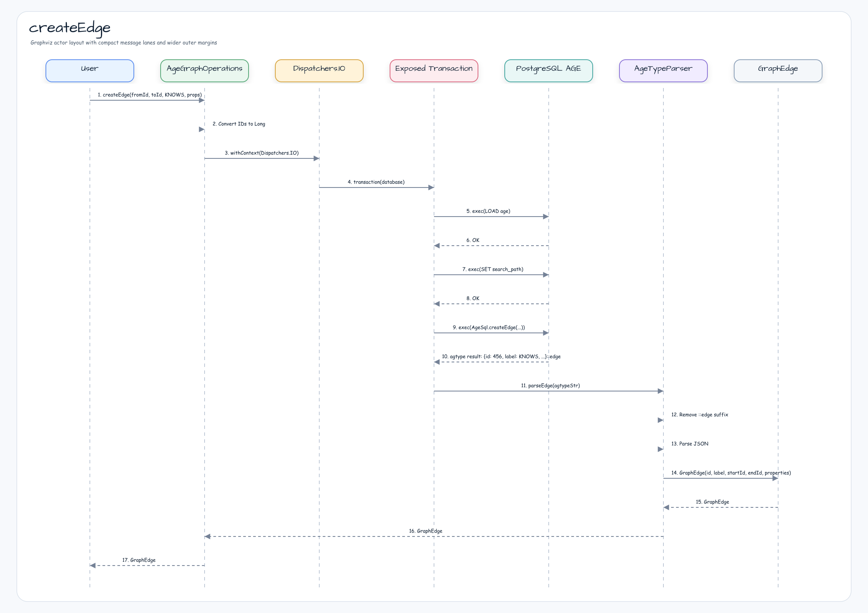Viewport: 868px width, 613px height.
Task: Click the '16. GraphEdge' reply label
Action: 425,531
